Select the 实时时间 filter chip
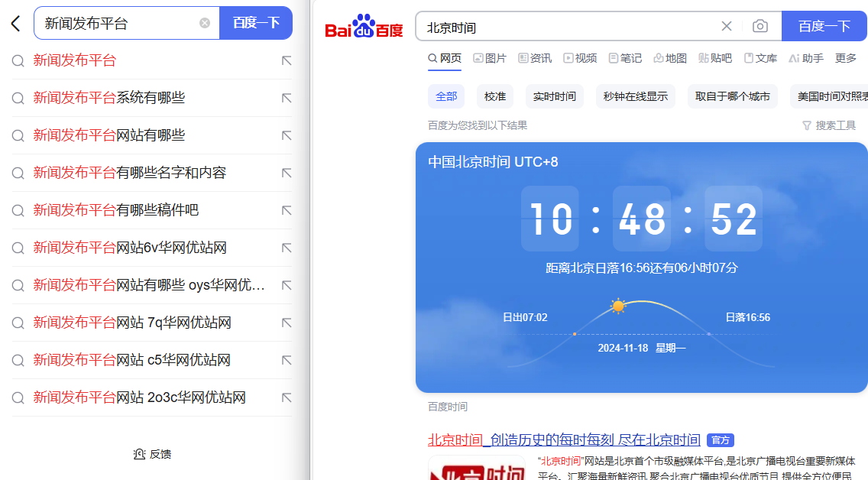Screen dimensions: 868x480 point(554,96)
